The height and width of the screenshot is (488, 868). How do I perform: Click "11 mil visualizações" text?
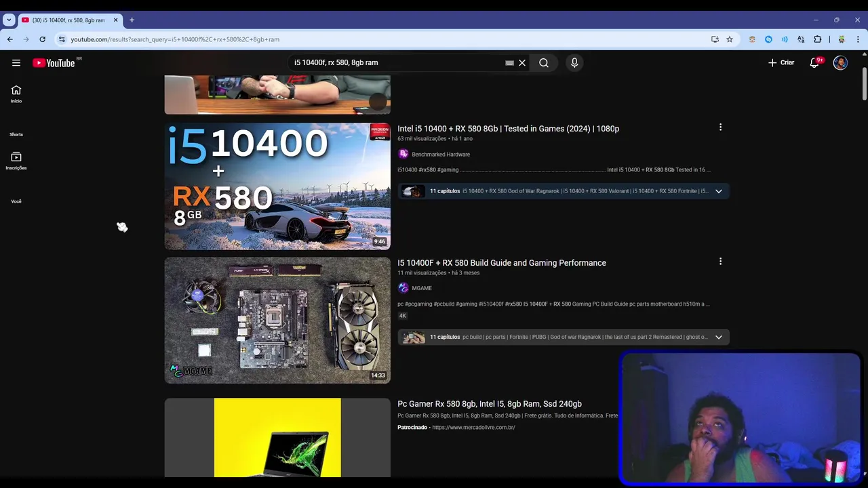point(422,273)
